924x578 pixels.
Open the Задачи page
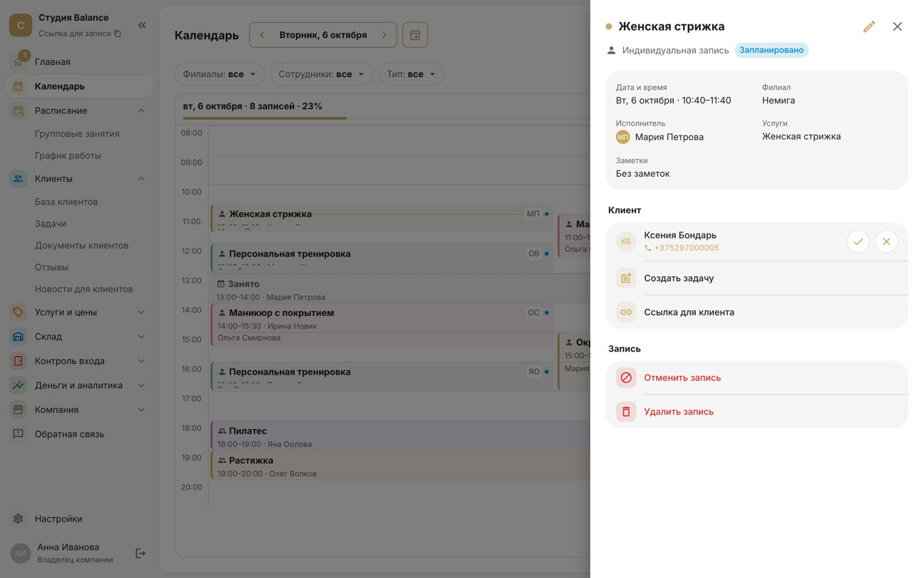pos(51,224)
